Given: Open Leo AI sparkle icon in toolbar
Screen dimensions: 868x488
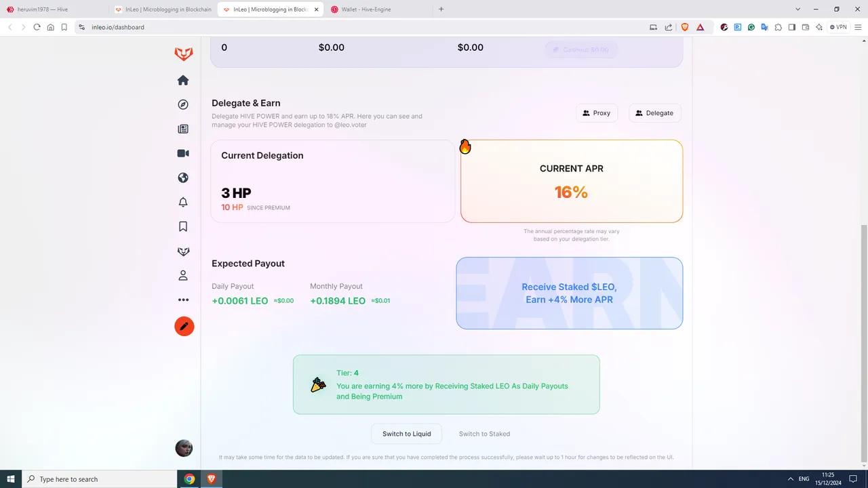Looking at the screenshot, I should [819, 27].
